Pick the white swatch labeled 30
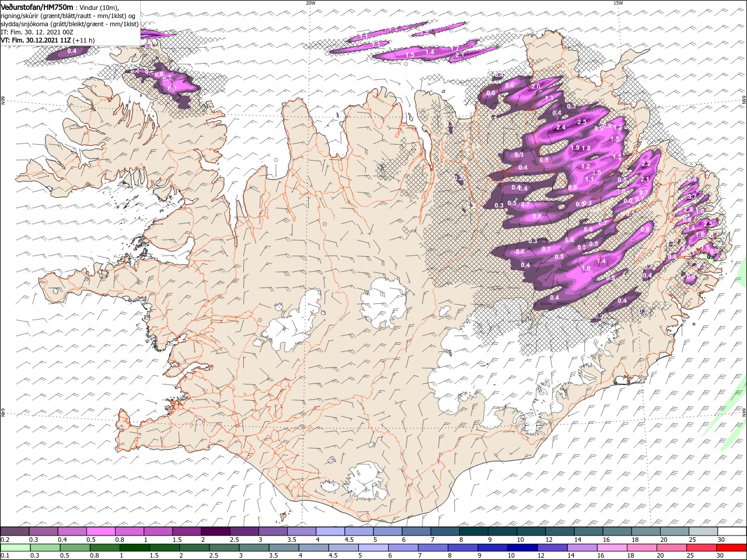 tap(732, 531)
